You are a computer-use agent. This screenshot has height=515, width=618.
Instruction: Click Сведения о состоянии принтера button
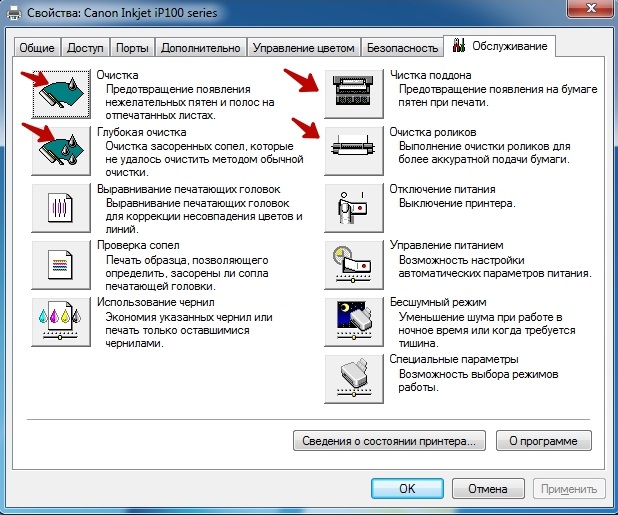coord(390,440)
